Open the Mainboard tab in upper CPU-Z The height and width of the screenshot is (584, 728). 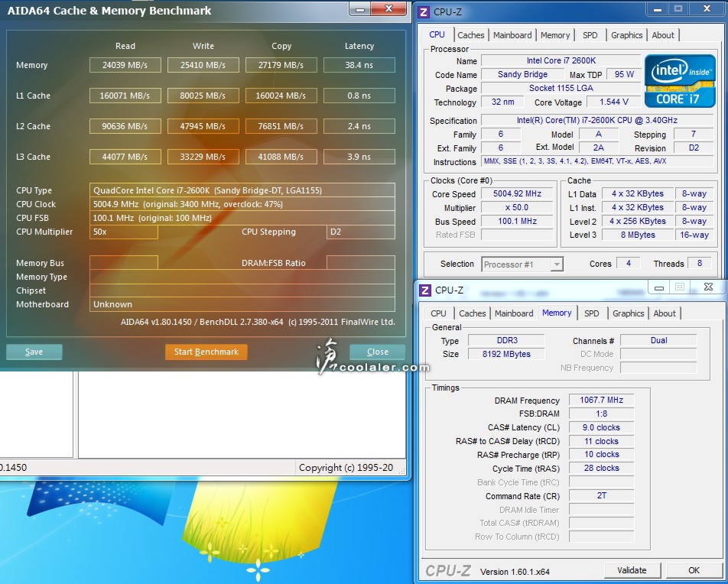(x=512, y=35)
